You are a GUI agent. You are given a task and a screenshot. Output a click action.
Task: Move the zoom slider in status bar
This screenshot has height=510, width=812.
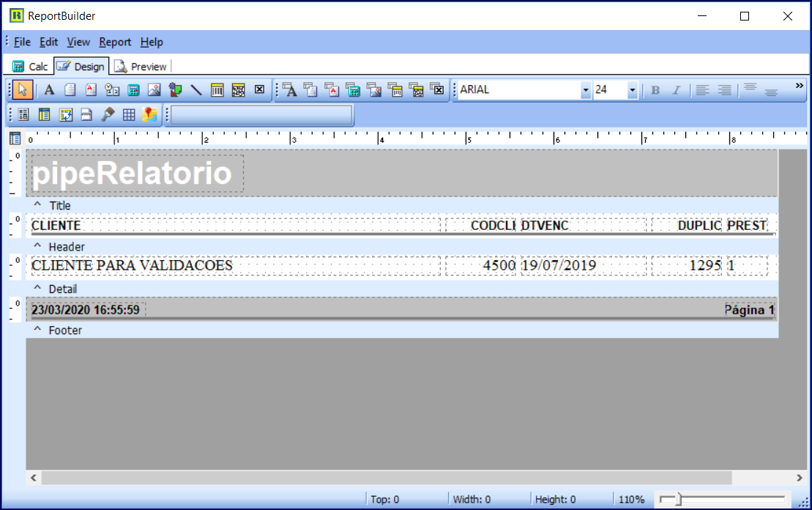click(x=679, y=500)
